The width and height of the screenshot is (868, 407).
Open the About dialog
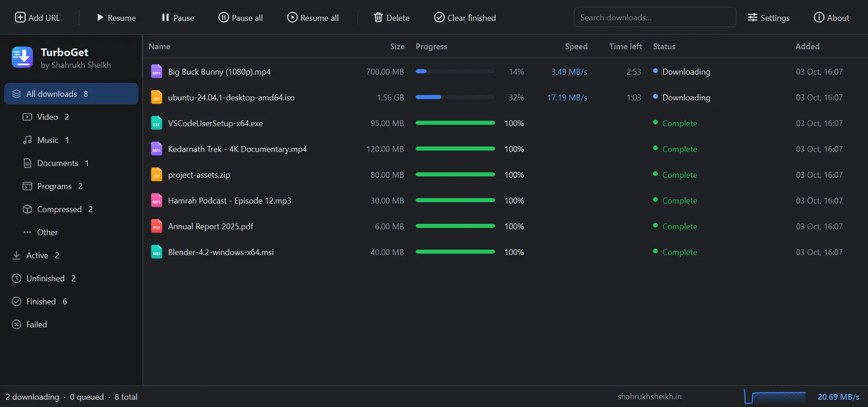point(831,18)
